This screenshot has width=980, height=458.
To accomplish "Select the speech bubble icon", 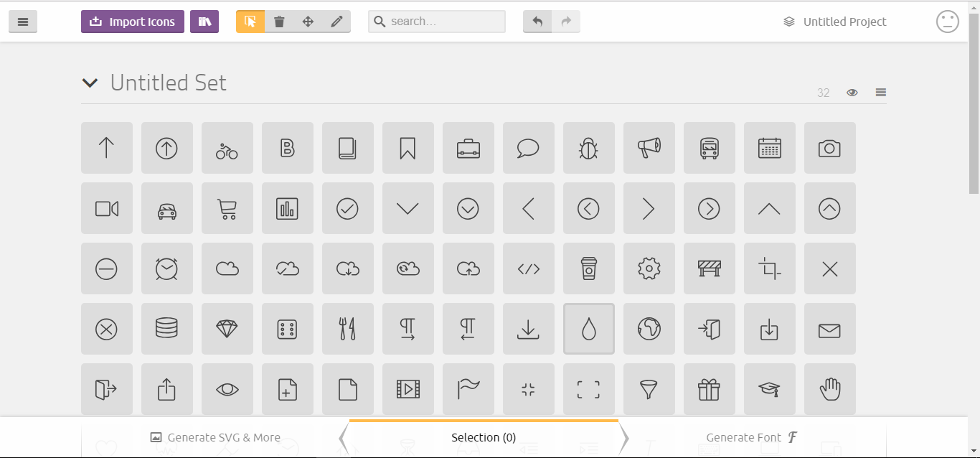I will coord(529,148).
